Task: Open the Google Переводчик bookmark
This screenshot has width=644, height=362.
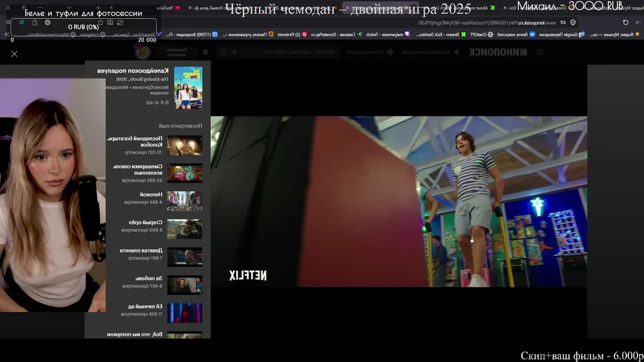Action: pyautogui.click(x=562, y=35)
